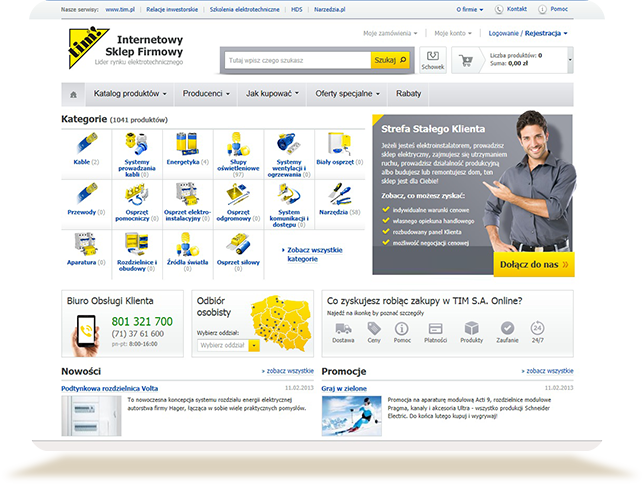Open the Katalog produktów menu

[133, 94]
